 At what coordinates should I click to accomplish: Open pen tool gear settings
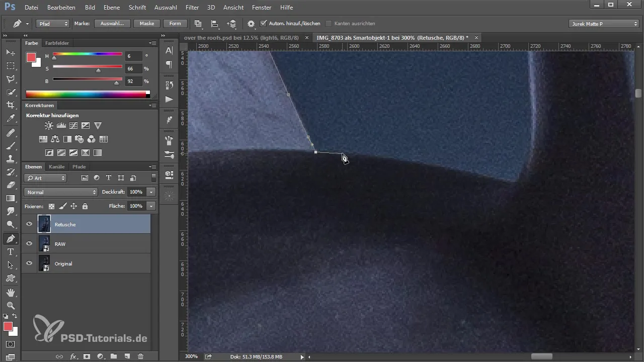(251, 24)
